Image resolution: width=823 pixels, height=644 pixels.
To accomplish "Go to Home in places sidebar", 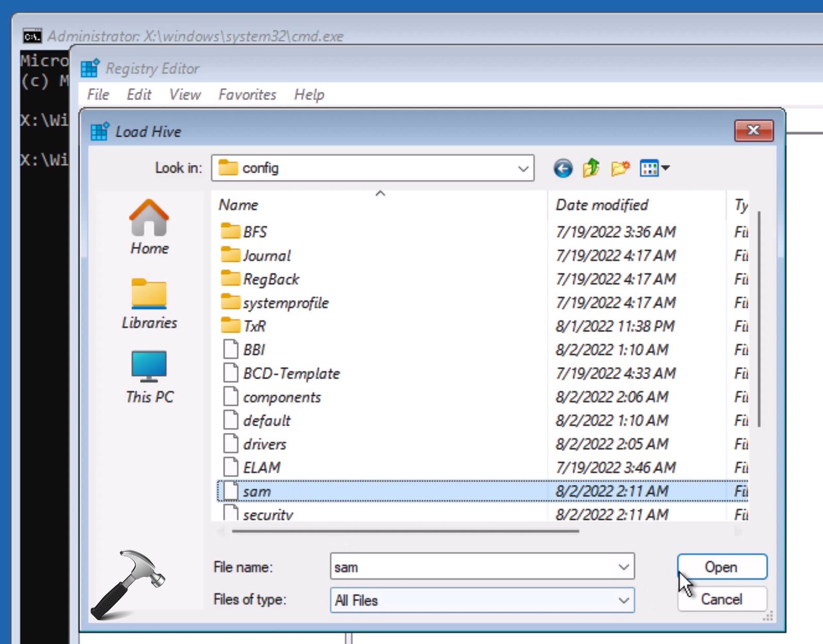I will 149,228.
